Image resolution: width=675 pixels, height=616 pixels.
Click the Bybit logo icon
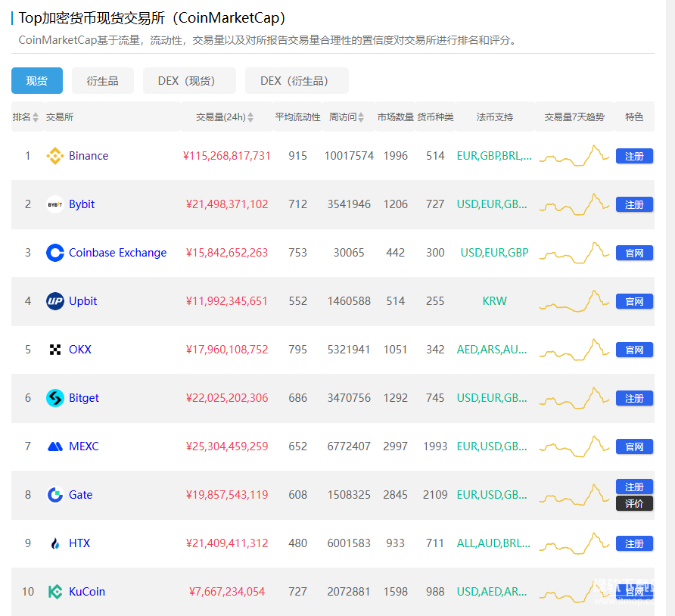[x=55, y=204]
